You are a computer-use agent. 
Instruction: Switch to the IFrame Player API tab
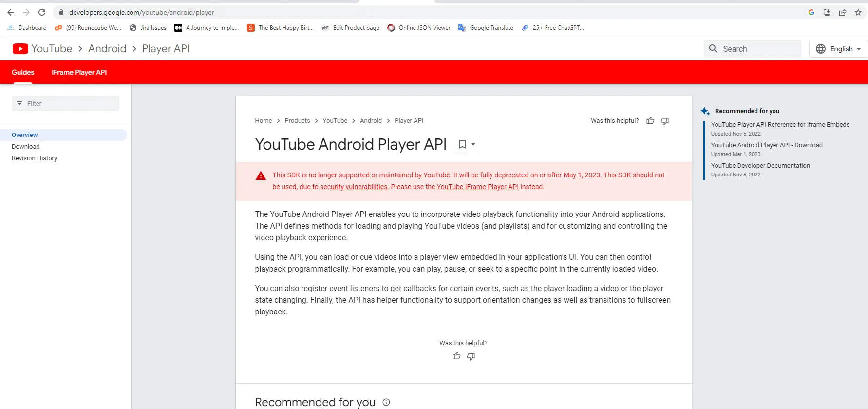tap(79, 72)
